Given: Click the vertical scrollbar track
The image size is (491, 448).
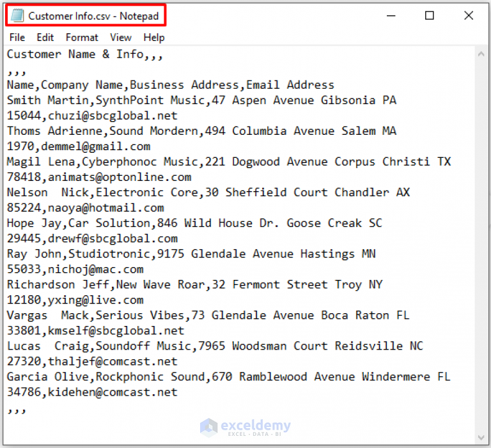Looking at the screenshot, I should coord(481,246).
